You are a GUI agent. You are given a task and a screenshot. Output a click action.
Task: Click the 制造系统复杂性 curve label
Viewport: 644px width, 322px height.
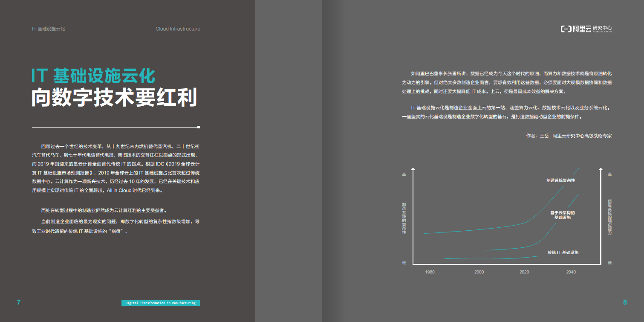click(561, 180)
